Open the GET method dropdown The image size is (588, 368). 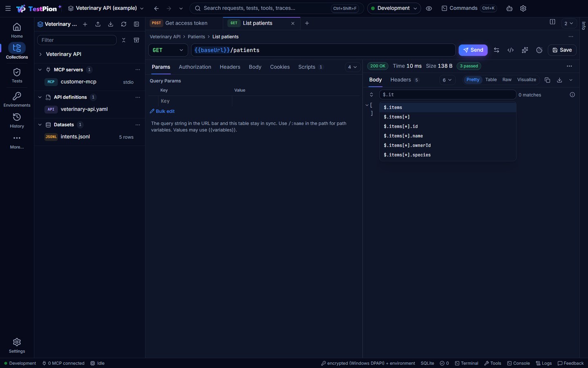pyautogui.click(x=168, y=50)
